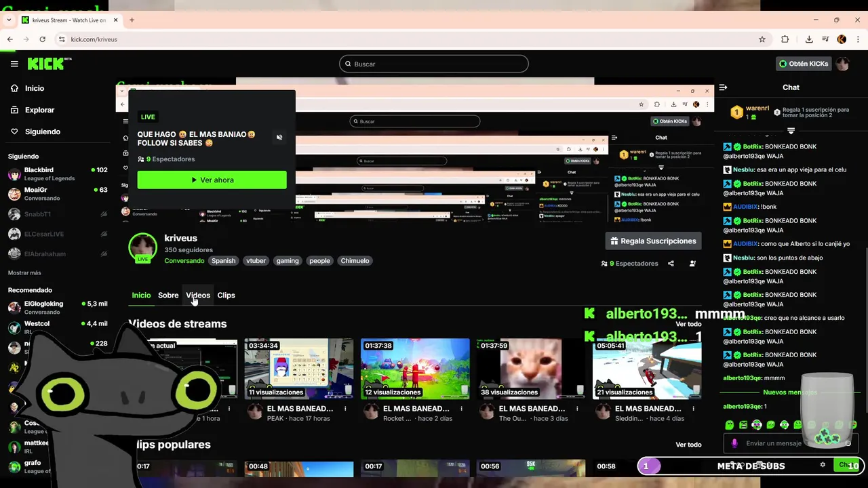Open the Kick sidebar hamburger menu

[14, 64]
